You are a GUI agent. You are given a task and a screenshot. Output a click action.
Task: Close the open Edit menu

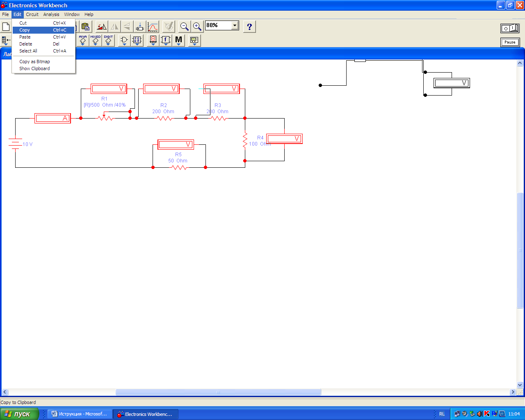pos(17,14)
